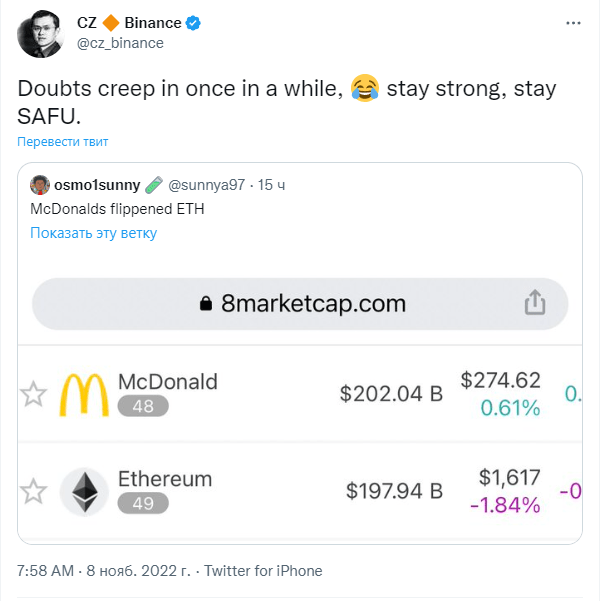Open the tweet's three-dot more menu

point(570,22)
